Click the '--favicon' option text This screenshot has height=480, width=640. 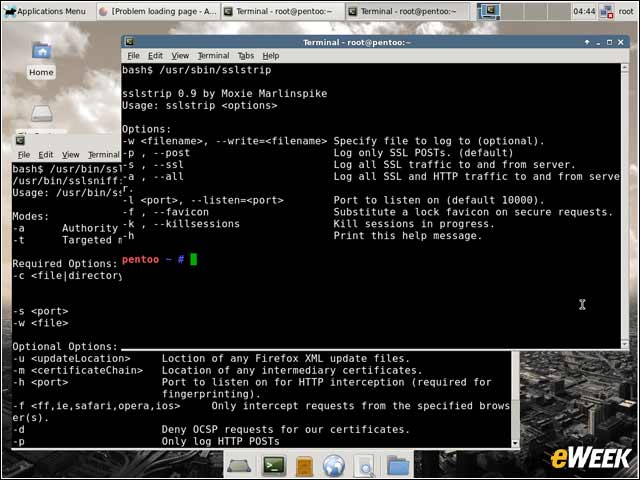coord(181,212)
